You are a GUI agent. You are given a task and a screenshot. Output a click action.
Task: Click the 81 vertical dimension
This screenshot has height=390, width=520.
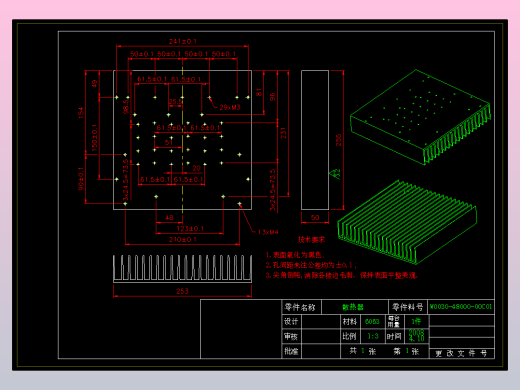tap(259, 92)
